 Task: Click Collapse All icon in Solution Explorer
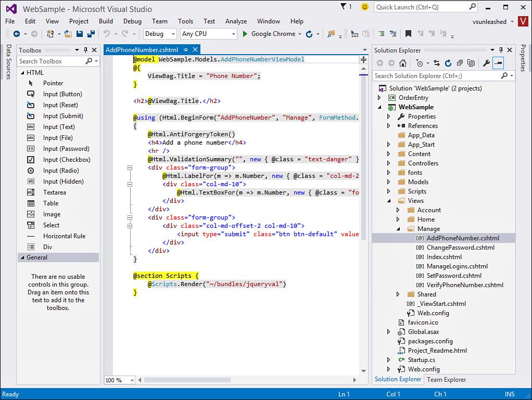pyautogui.click(x=460, y=63)
